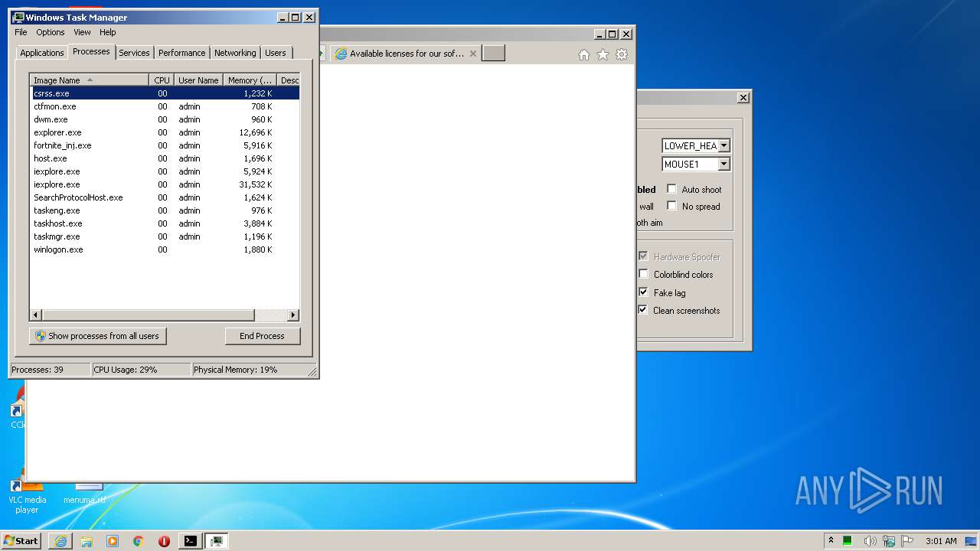Open the network tray icon
Viewport: 980px width, 551px height.
click(x=889, y=541)
